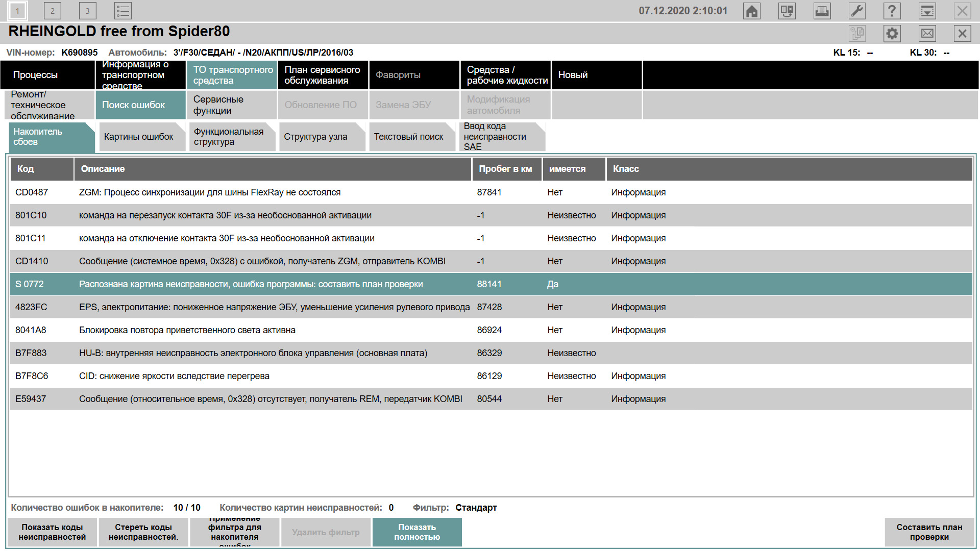This screenshot has height=551, width=980.
Task: Click the Класс column header
Action: (x=789, y=169)
